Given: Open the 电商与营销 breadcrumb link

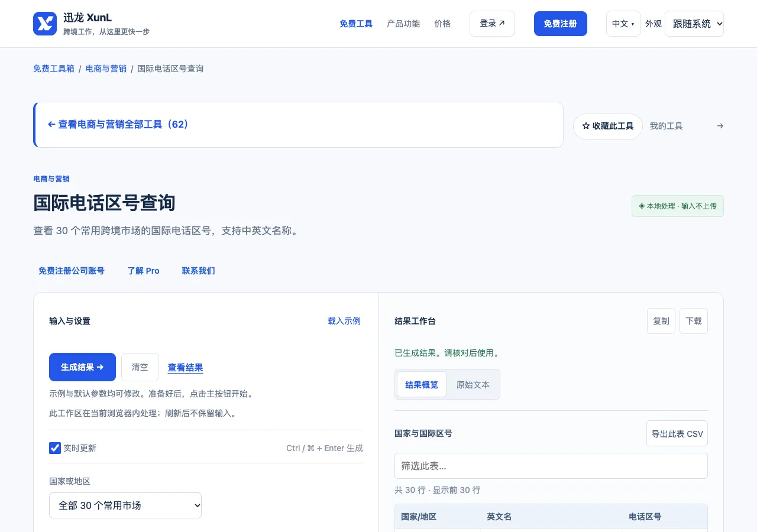Looking at the screenshot, I should pos(106,69).
